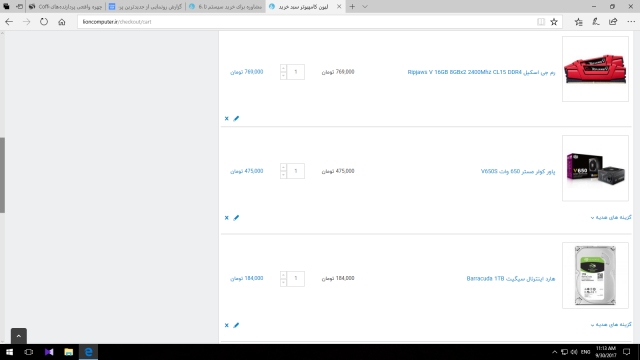Screen dimensions: 640x360
Task: Open the browser home page
Action: [x=62, y=22]
